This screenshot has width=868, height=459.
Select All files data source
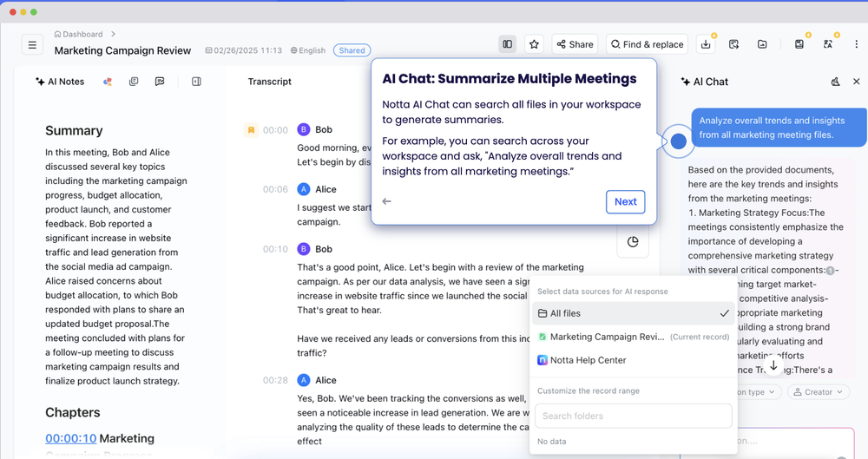tap(634, 313)
